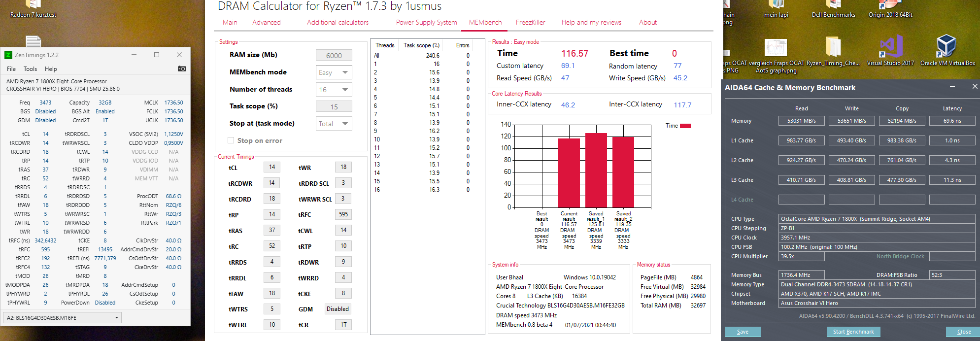Click the AIDA64 Memory Read value 53031 MB/s

tap(801, 121)
